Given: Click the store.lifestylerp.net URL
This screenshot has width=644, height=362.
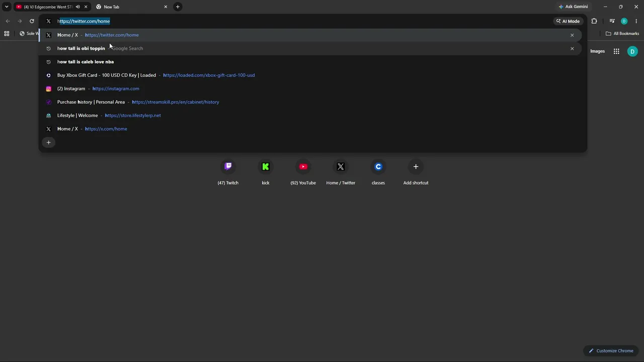Looking at the screenshot, I should tap(133, 116).
